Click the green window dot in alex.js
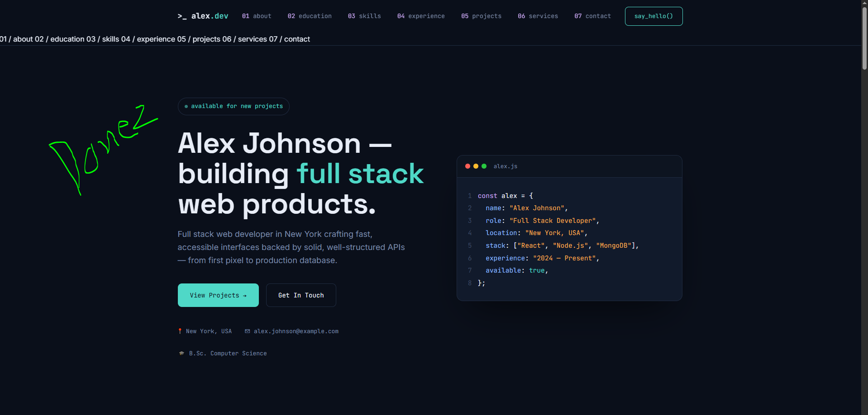868x415 pixels. pos(484,166)
